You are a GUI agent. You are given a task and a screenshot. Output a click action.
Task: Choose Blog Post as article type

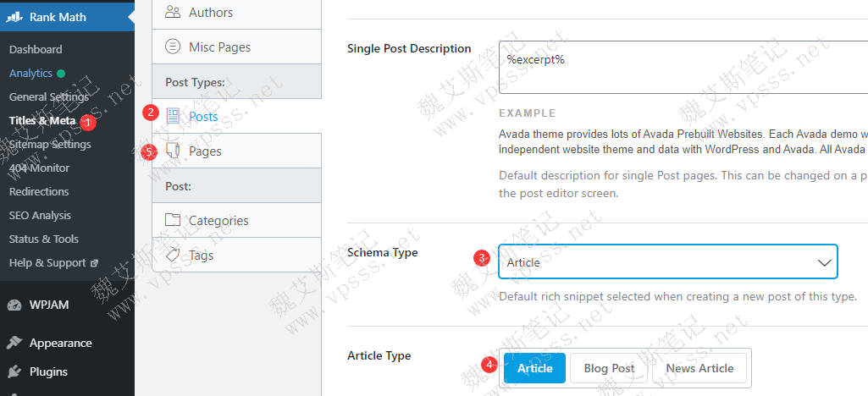point(609,368)
